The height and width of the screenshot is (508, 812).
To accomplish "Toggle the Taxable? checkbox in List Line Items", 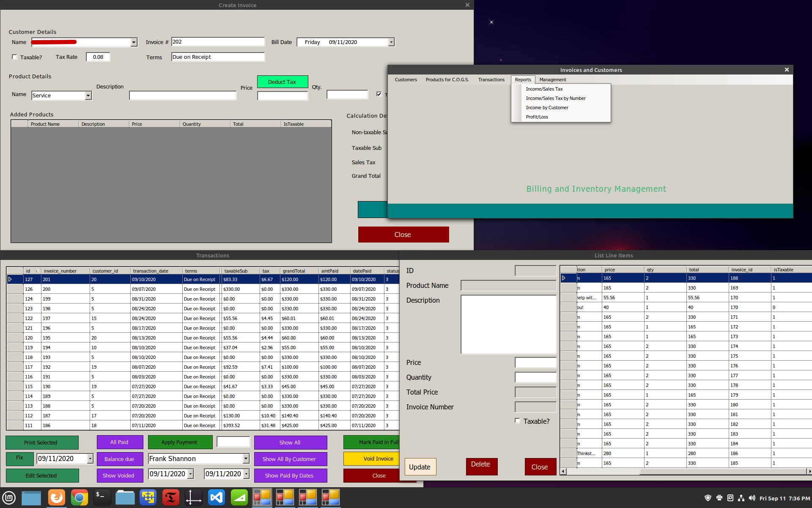I will tap(517, 421).
